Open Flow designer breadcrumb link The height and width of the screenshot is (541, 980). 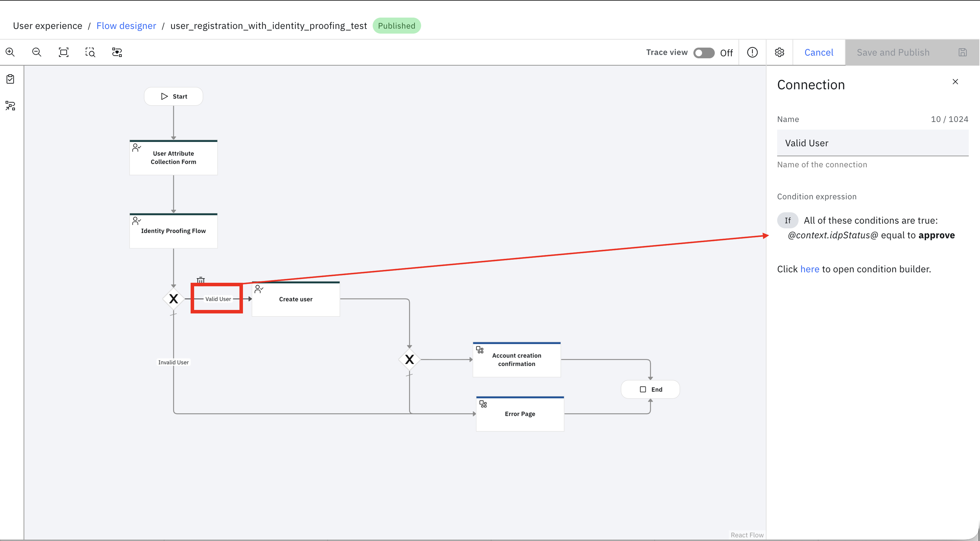(x=126, y=26)
